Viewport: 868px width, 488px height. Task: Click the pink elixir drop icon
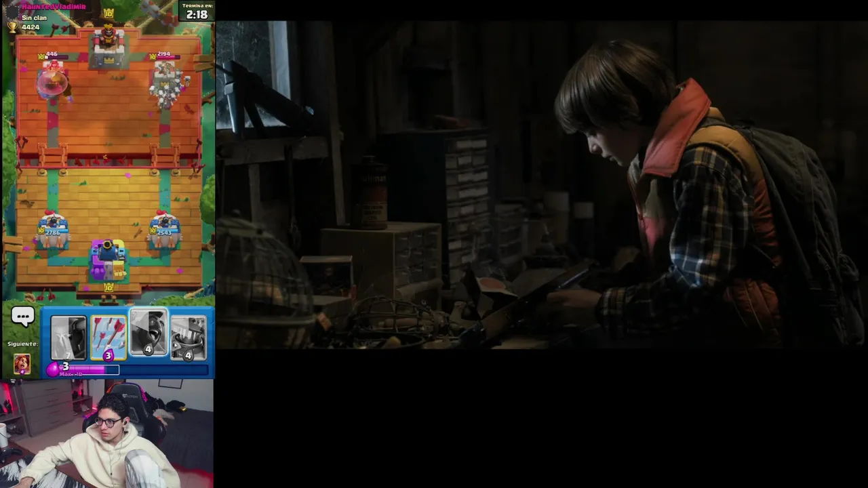tap(53, 369)
